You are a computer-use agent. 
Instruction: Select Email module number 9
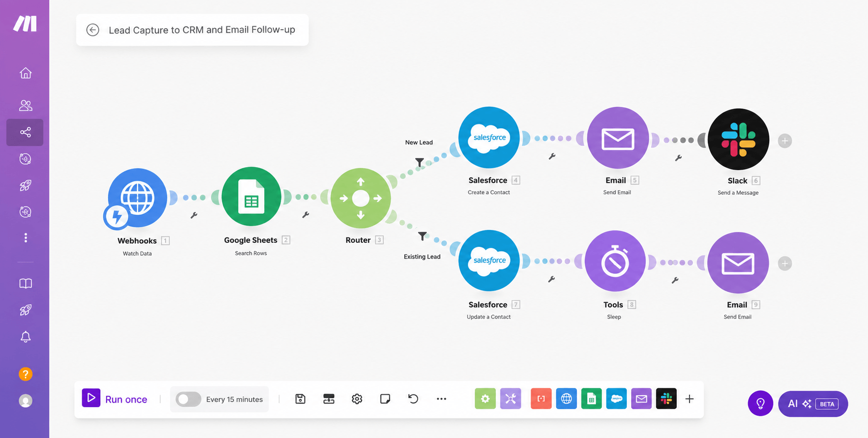[x=738, y=263]
